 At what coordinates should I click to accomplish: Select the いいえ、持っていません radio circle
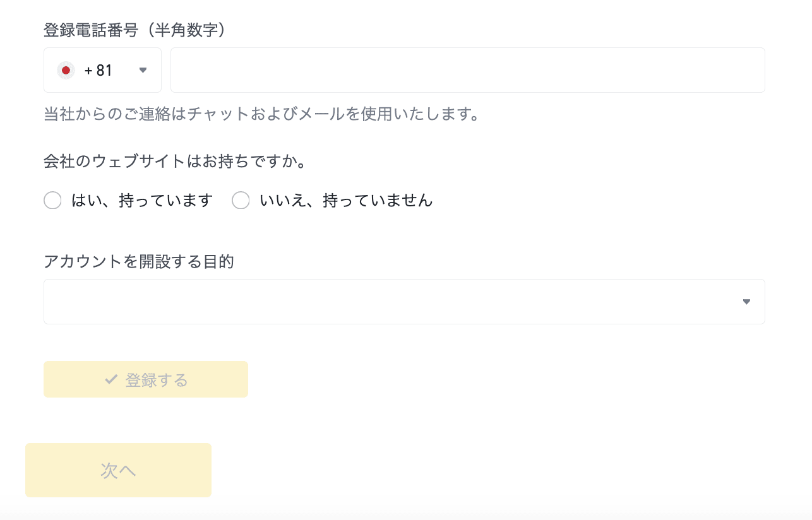point(241,201)
